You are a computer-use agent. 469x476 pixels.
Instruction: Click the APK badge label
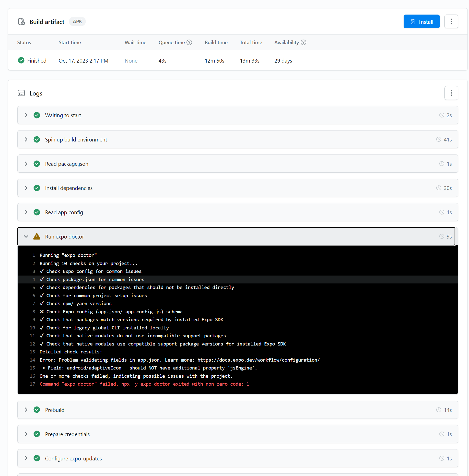[x=77, y=22]
